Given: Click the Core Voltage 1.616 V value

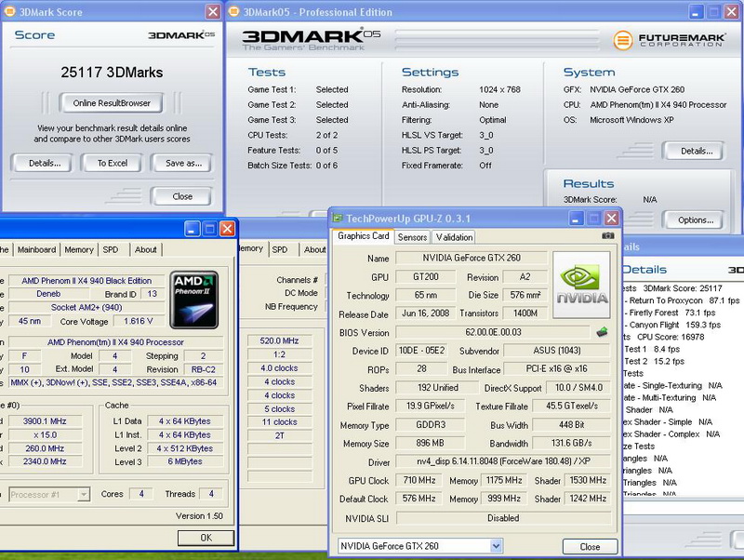Looking at the screenshot, I should pyautogui.click(x=139, y=321).
